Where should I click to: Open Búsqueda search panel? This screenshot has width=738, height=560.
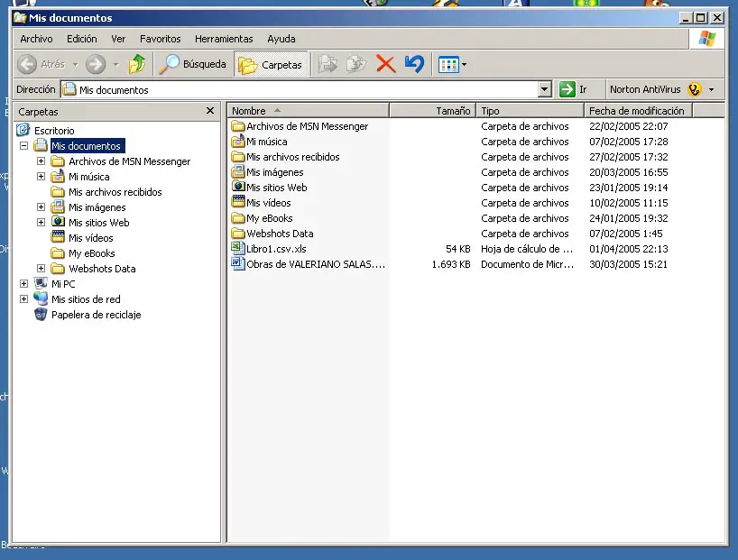click(x=192, y=64)
